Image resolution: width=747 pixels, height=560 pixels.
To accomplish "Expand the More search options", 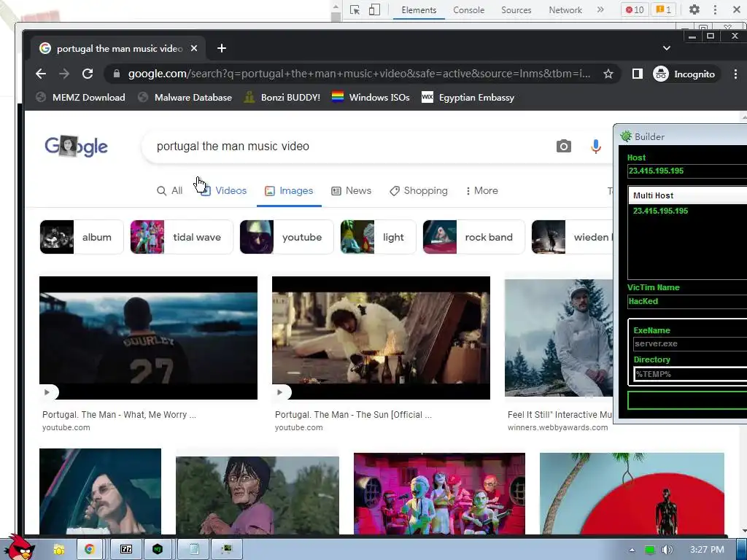I will click(481, 190).
